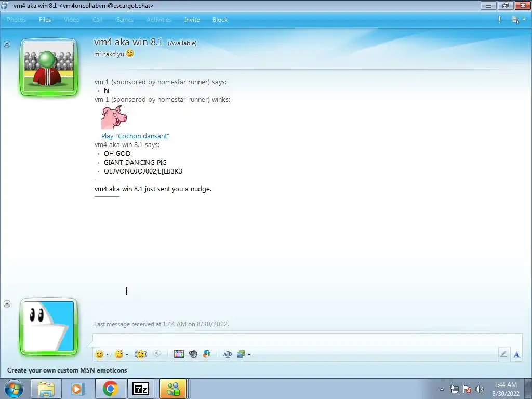Open the Files menu
This screenshot has height=399, width=532.
click(x=45, y=20)
